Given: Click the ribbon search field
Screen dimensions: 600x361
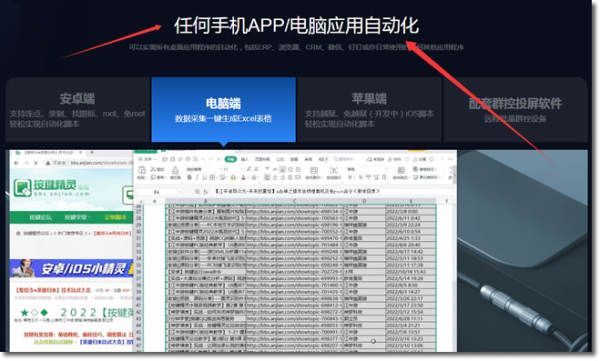Looking at the screenshot, I should point(343,159).
